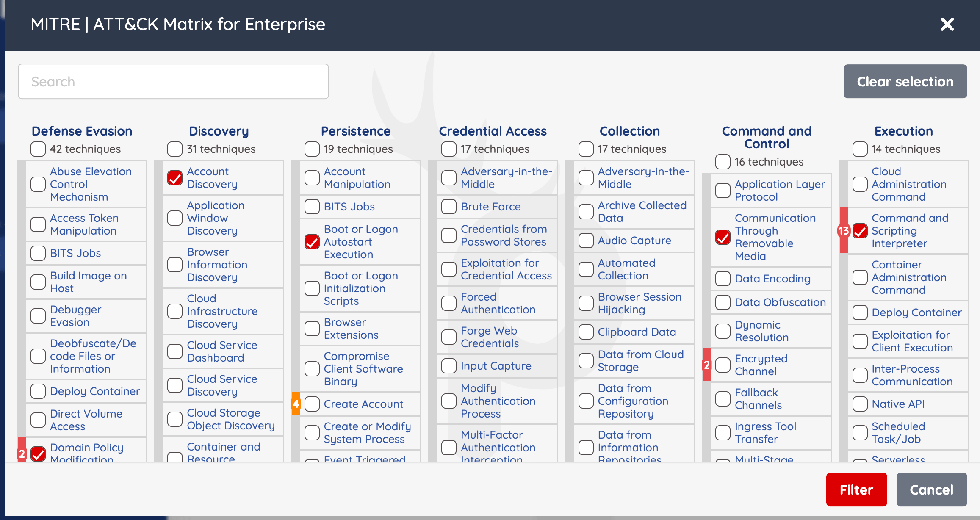Open the Audio Capture technique link
The image size is (980, 520).
point(634,241)
